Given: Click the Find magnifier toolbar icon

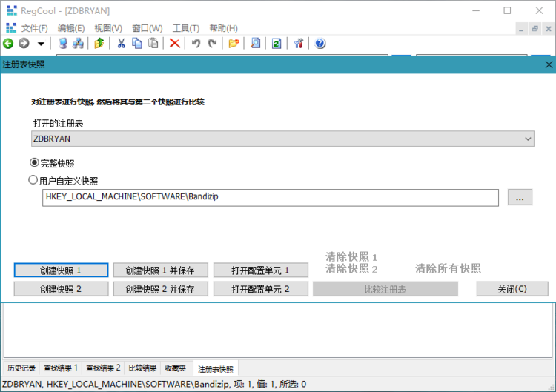Looking at the screenshot, I should [255, 44].
